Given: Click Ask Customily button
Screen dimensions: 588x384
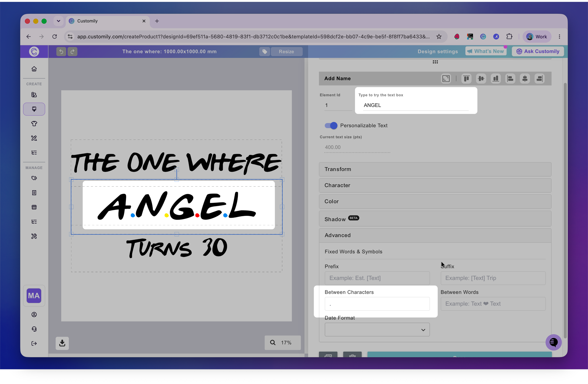Looking at the screenshot, I should click(538, 51).
